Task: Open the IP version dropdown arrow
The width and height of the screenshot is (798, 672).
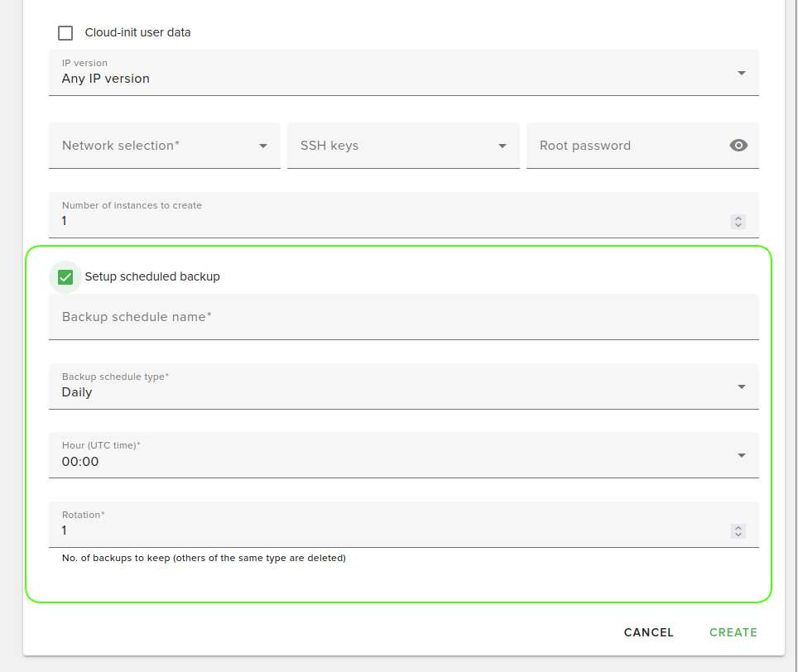Action: click(741, 73)
